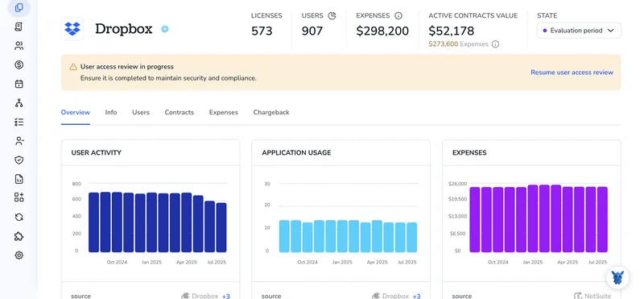The height and width of the screenshot is (299, 644).
Task: Click the 573 licenses value
Action: [262, 31]
